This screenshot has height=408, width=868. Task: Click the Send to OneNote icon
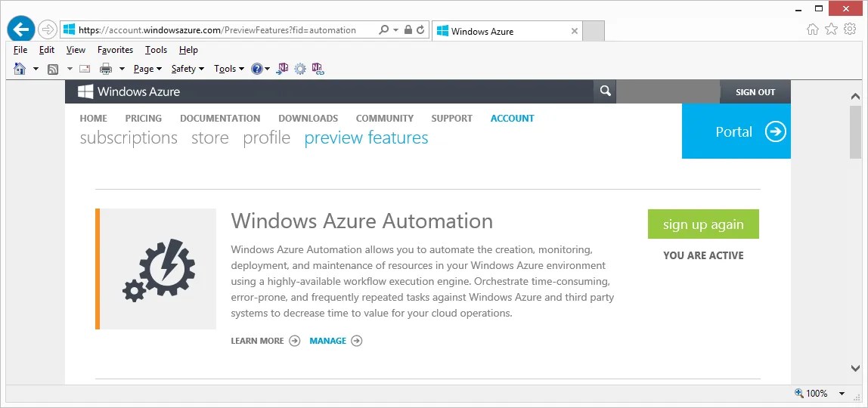pos(282,69)
